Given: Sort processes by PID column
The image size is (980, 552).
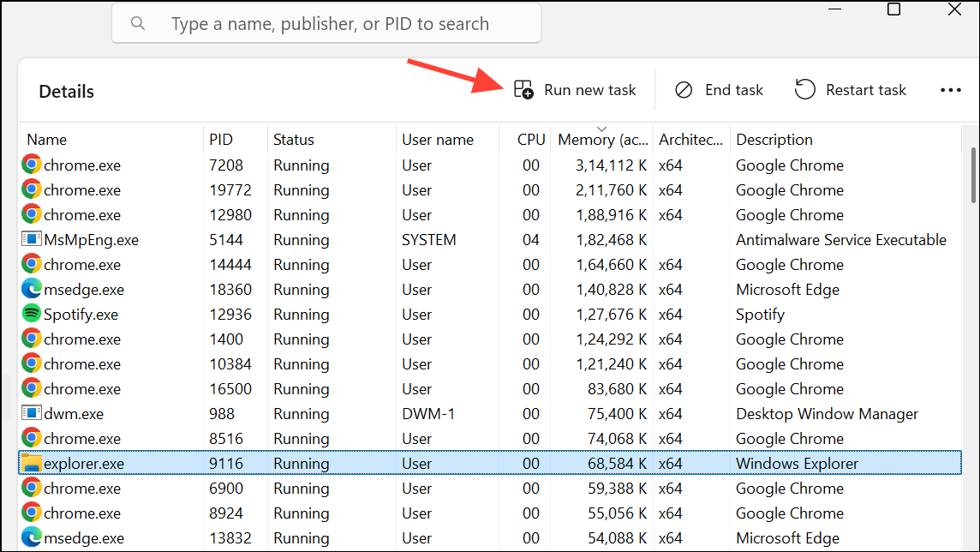Looking at the screenshot, I should (x=221, y=140).
